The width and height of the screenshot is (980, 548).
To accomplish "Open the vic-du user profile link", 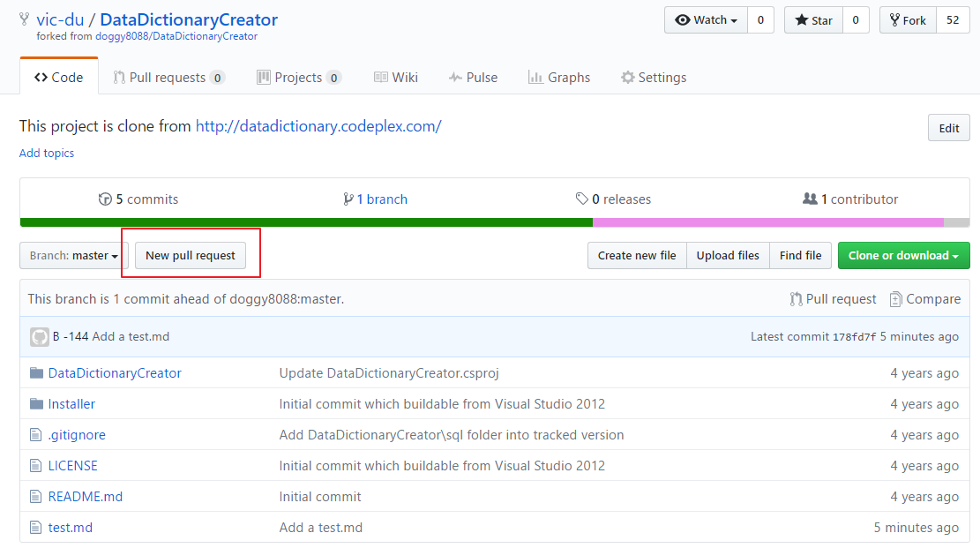I will point(60,19).
